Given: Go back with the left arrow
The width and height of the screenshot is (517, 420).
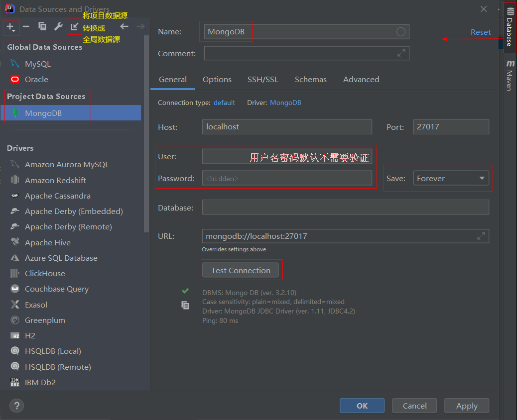Looking at the screenshot, I should coord(125,26).
